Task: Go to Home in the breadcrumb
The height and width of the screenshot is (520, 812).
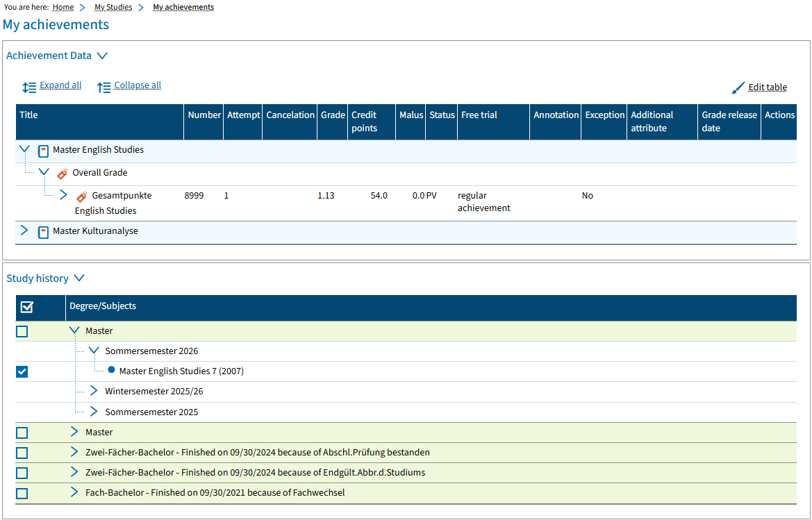Action: (63, 7)
